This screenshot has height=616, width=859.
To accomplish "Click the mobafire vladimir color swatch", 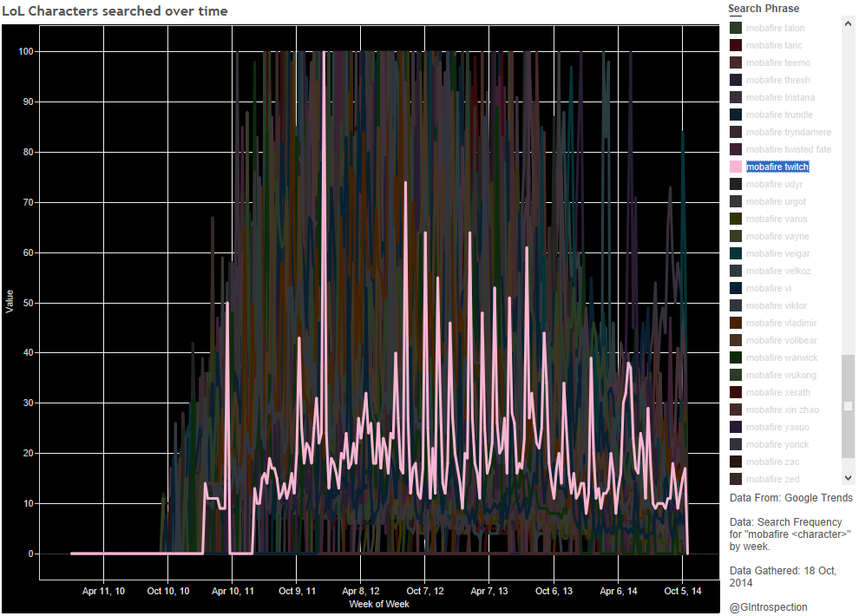I will (736, 323).
